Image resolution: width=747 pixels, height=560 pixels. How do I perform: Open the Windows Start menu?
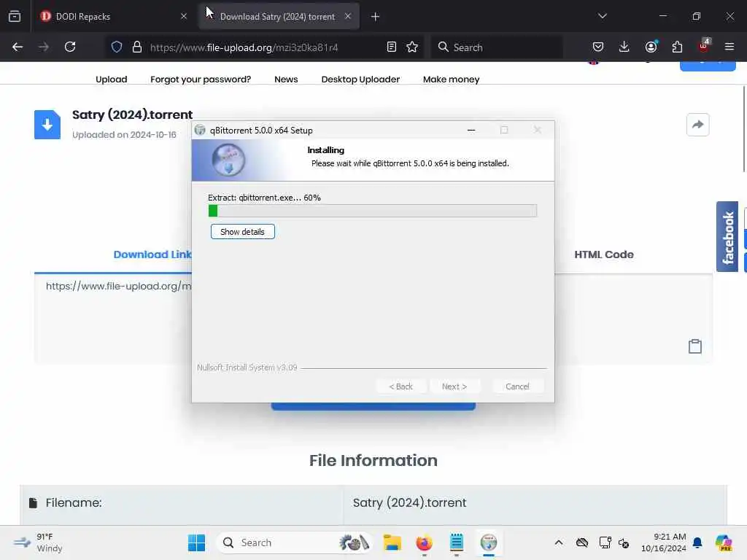(196, 542)
